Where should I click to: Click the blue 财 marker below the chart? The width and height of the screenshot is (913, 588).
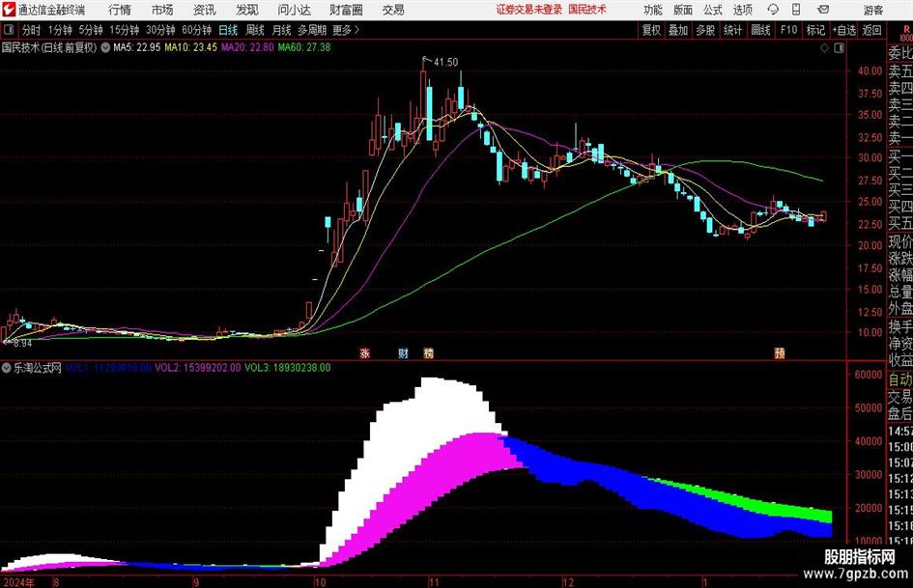(403, 353)
